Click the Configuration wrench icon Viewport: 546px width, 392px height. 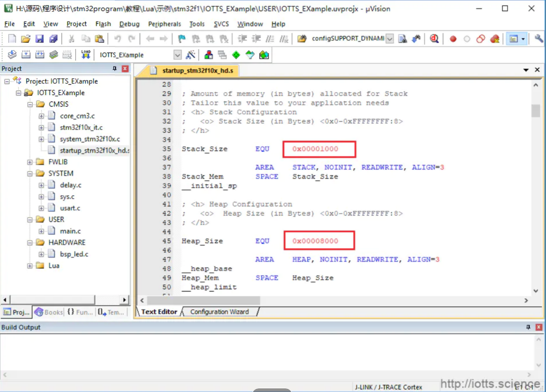pos(539,39)
